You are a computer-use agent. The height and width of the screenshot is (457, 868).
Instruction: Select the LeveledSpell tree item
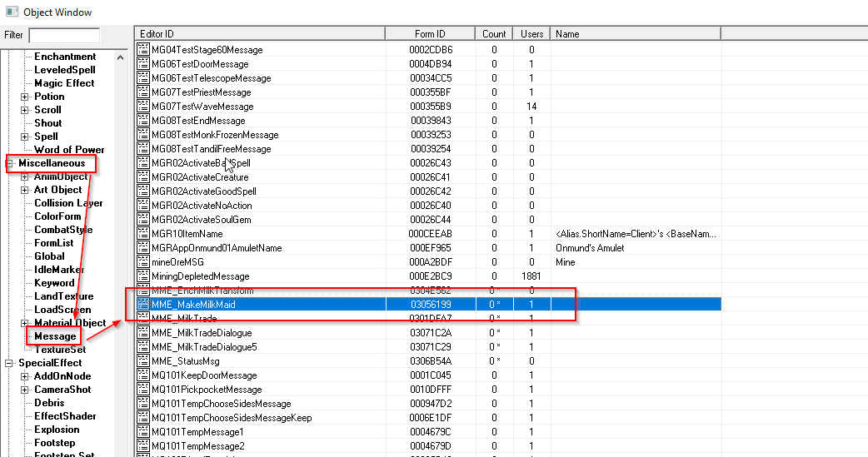pos(65,70)
